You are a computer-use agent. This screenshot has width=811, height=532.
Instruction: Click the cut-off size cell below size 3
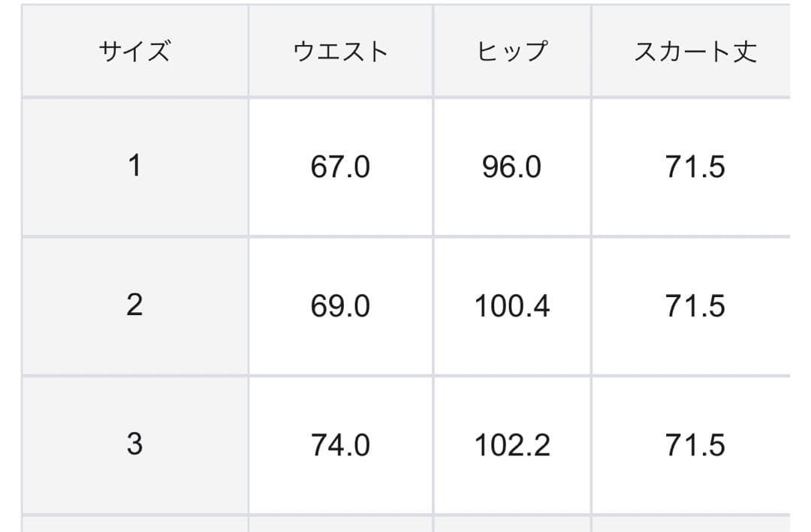pyautogui.click(x=134, y=524)
